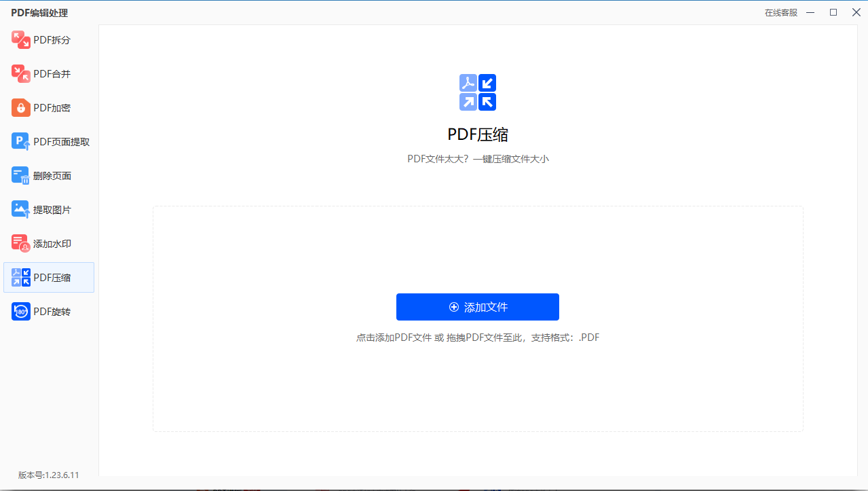Viewport: 868px width, 491px height.
Task: Click the PDF压缩 page heading
Action: [x=478, y=134]
